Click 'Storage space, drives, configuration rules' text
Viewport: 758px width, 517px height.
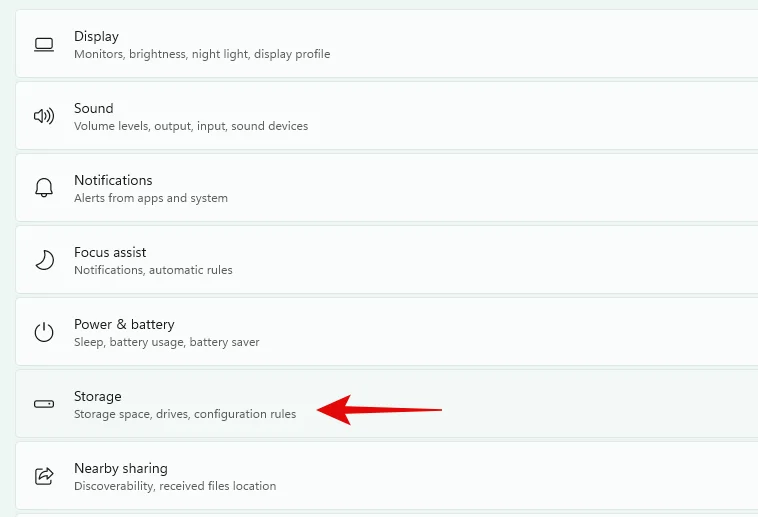185,414
